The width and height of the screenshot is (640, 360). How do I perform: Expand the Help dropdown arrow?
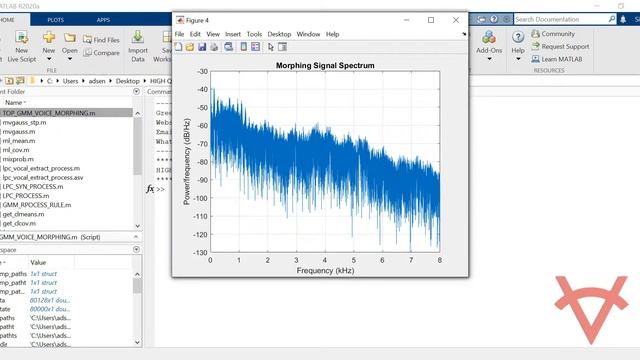coord(518,59)
